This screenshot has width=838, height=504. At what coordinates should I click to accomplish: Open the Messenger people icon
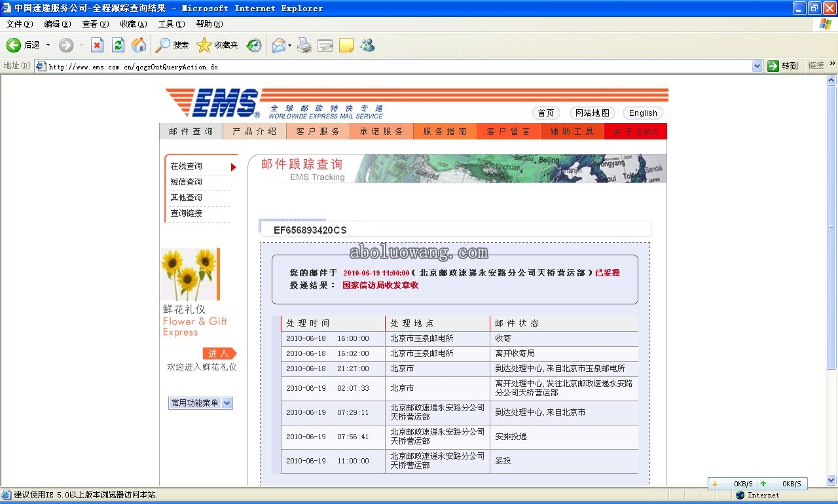[367, 45]
